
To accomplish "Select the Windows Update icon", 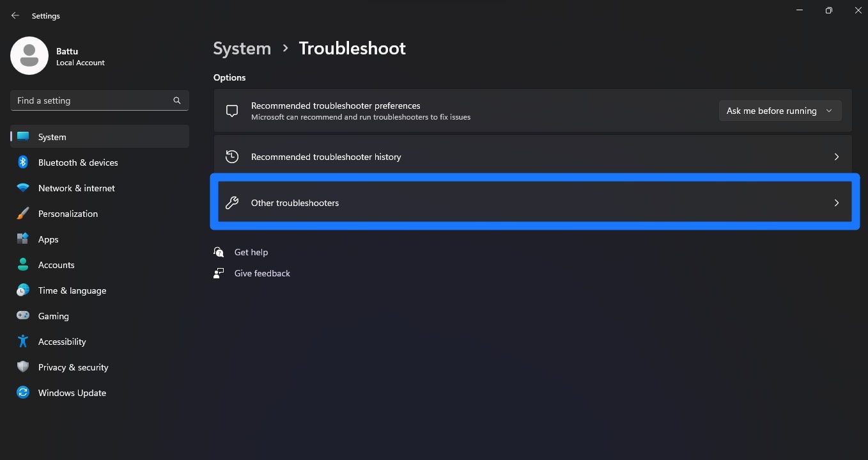I will click(x=22, y=392).
